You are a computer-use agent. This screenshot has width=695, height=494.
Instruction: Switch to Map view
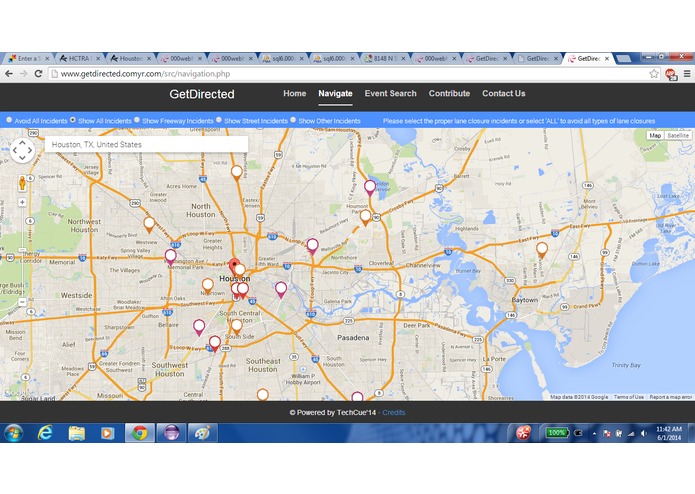(x=656, y=136)
